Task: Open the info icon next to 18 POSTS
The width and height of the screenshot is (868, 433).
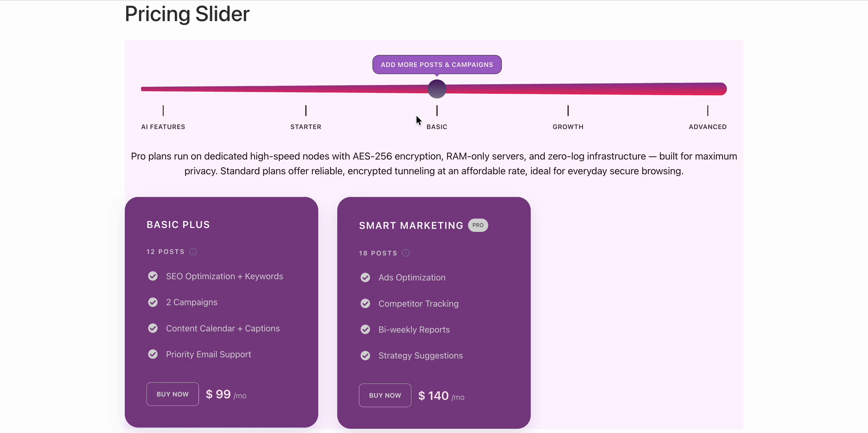Action: click(x=405, y=253)
